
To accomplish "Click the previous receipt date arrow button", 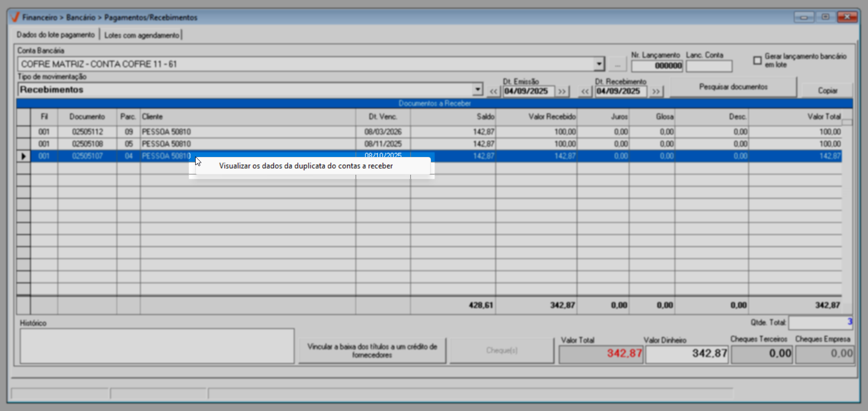I will tap(585, 91).
